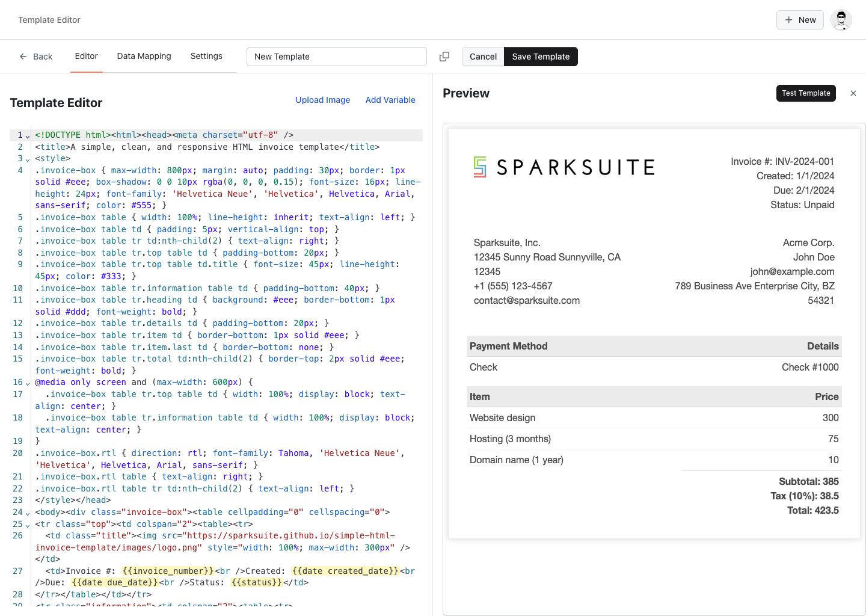Click the '<title>' line in code editor
The image size is (866, 616).
207,147
